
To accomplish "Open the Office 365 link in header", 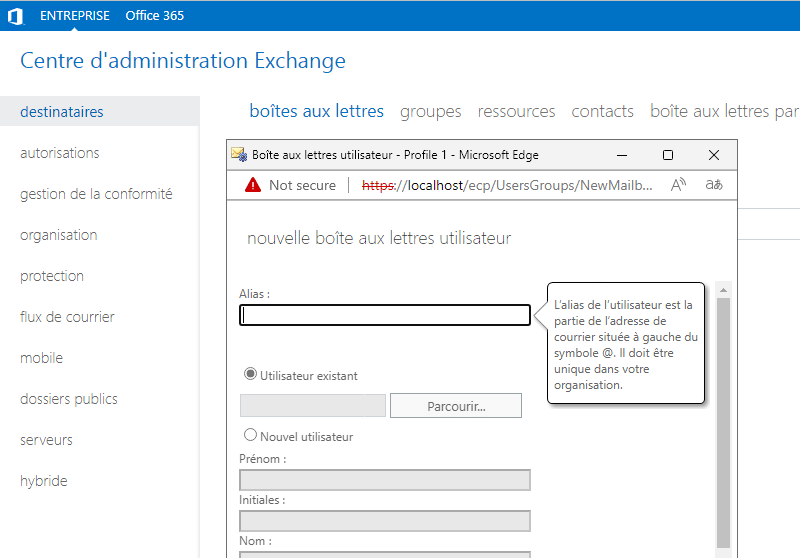I will click(x=154, y=16).
